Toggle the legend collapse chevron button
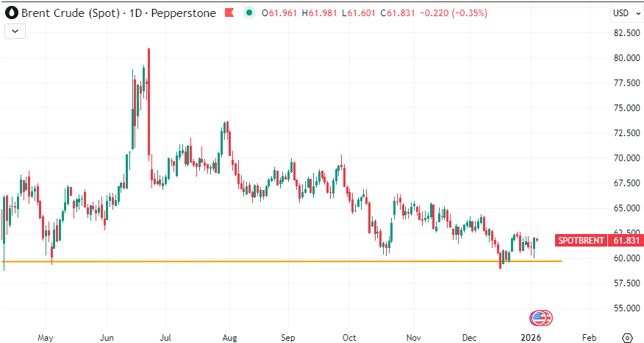Viewport: 644px width, 343px height. (16, 31)
